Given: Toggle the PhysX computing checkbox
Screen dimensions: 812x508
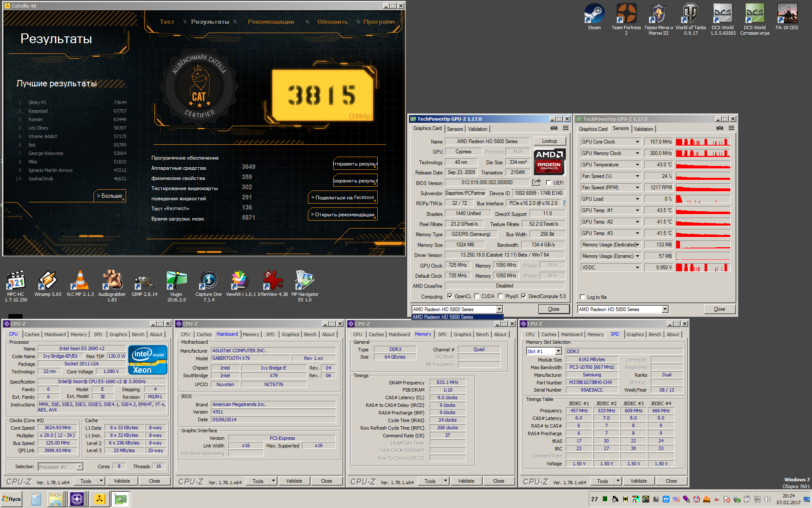Looking at the screenshot, I should (x=500, y=296).
